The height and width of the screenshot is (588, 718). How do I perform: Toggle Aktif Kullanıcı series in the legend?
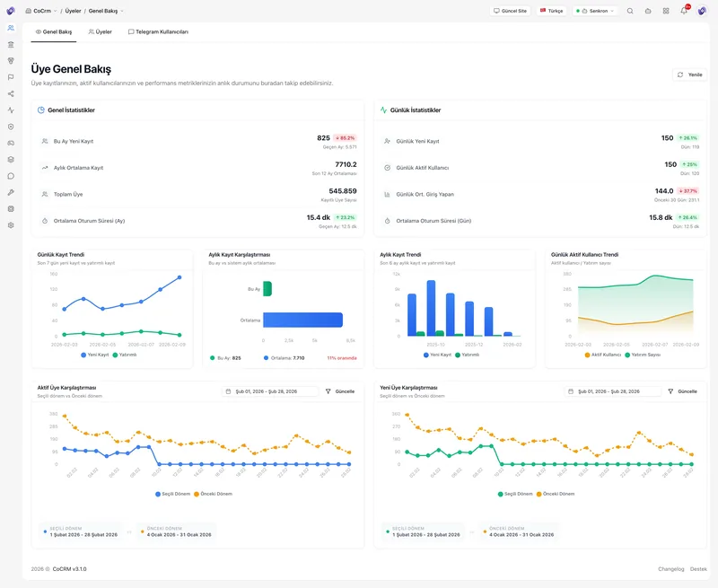pyautogui.click(x=602, y=355)
